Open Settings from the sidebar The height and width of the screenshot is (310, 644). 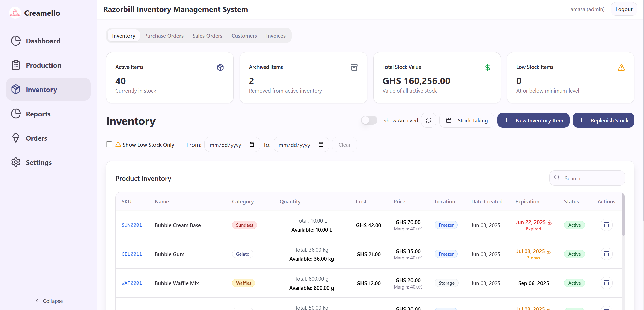tap(48, 162)
